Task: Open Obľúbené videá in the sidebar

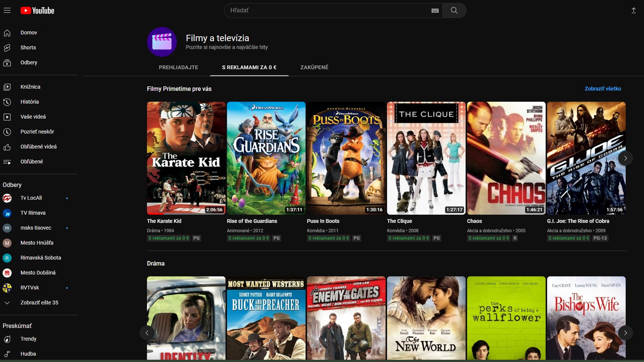Action: (39, 147)
